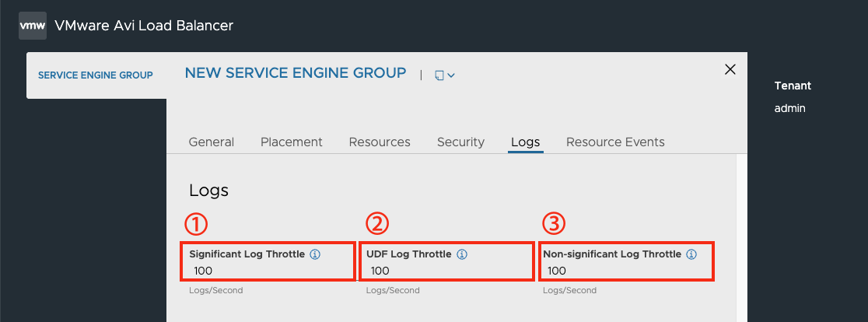Expand the document template dropdown beside title
868x322 pixels.
(x=445, y=75)
